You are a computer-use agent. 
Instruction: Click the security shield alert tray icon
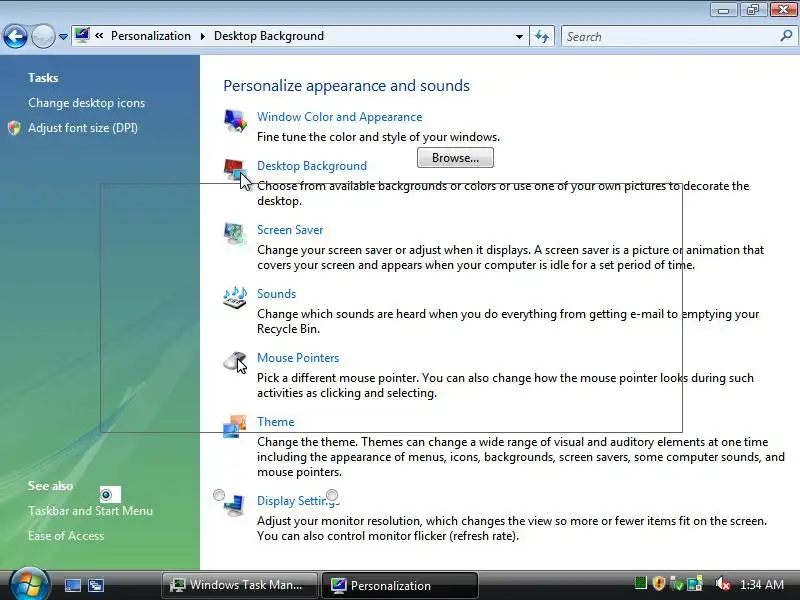(659, 583)
